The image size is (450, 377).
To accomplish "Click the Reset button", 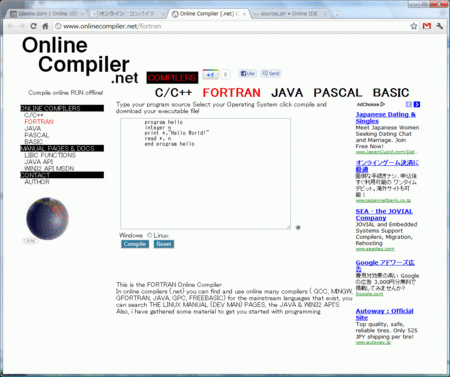I will point(164,244).
